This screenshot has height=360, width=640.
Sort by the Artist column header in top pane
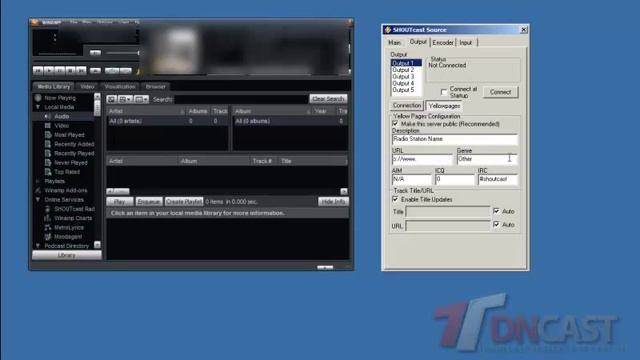click(x=146, y=111)
